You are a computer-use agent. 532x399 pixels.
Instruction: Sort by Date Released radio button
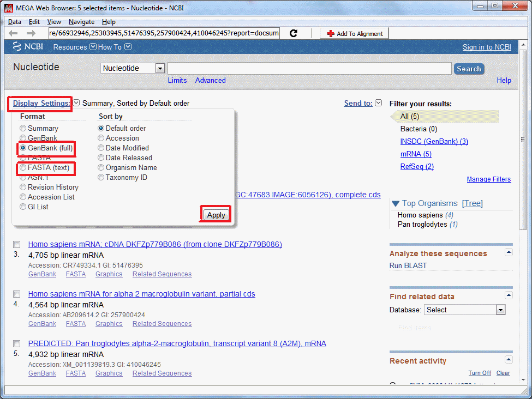pyautogui.click(x=101, y=158)
